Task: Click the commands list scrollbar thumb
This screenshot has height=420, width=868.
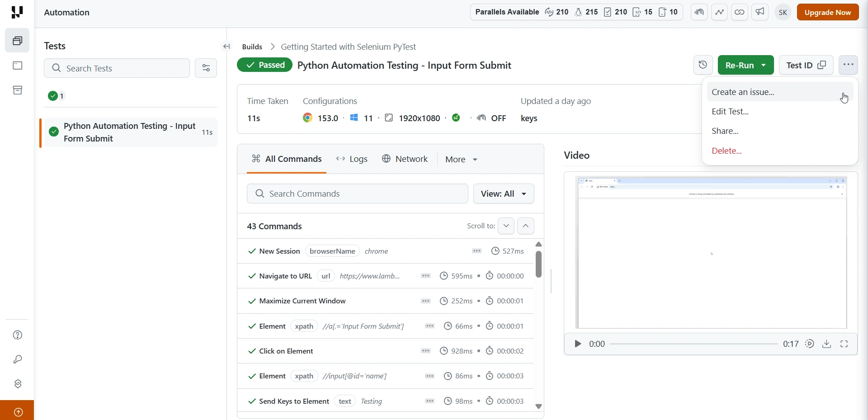Action: (539, 264)
